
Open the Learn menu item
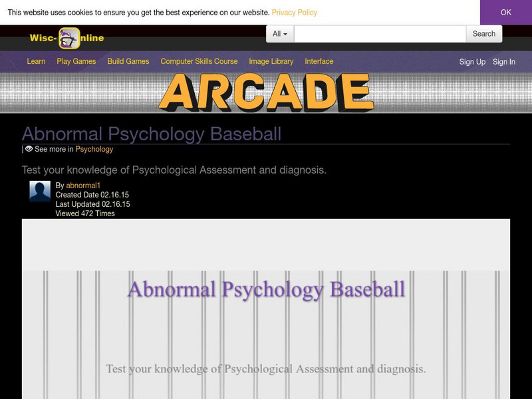pyautogui.click(x=36, y=61)
